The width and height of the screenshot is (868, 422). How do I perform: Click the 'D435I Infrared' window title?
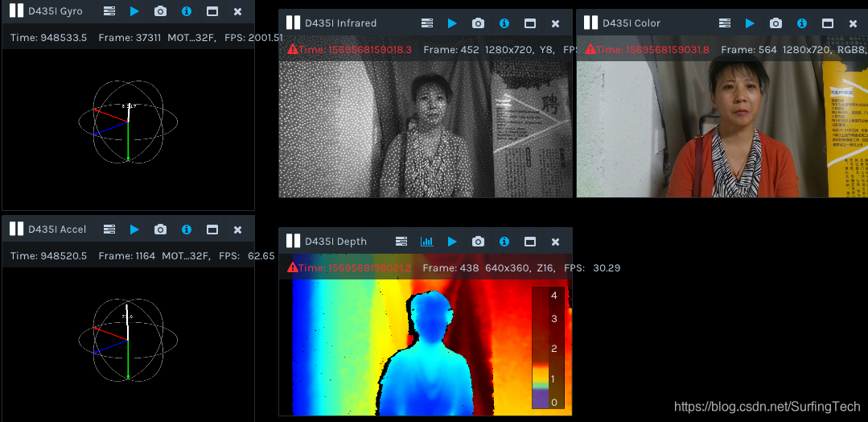[x=340, y=23]
